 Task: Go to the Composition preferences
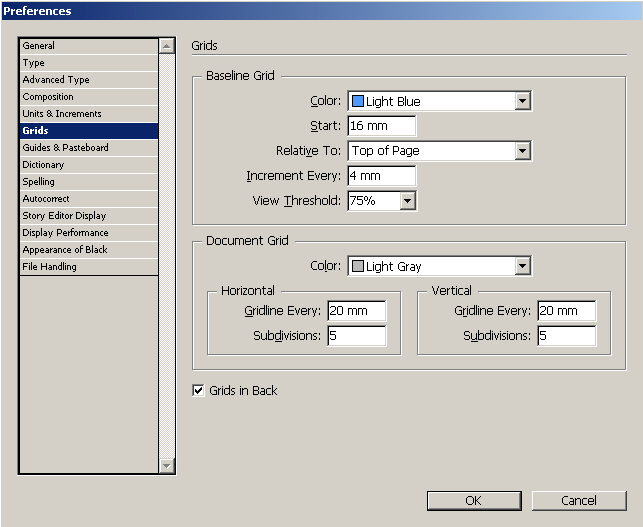point(89,97)
